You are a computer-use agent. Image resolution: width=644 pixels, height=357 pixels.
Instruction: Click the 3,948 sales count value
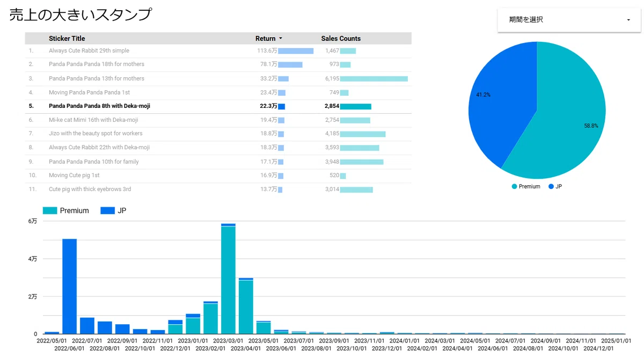(x=332, y=162)
